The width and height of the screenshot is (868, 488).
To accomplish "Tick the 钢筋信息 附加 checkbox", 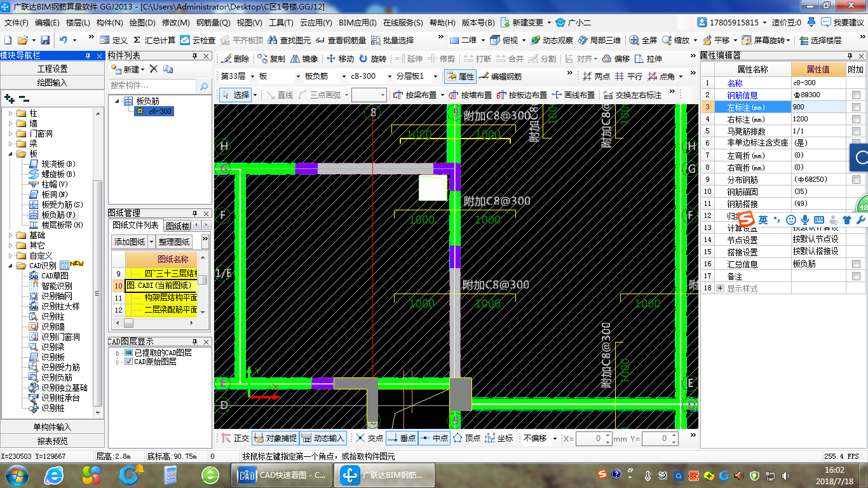I will [856, 95].
